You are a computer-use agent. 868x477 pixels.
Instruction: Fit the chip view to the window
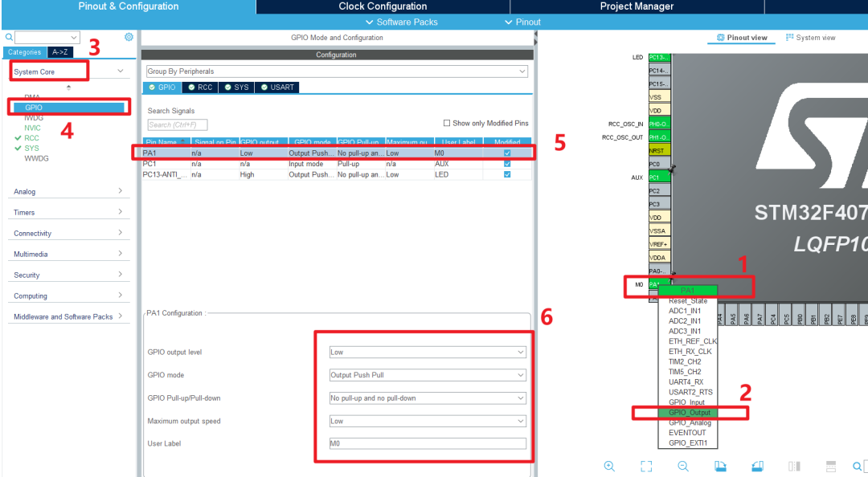tap(646, 466)
